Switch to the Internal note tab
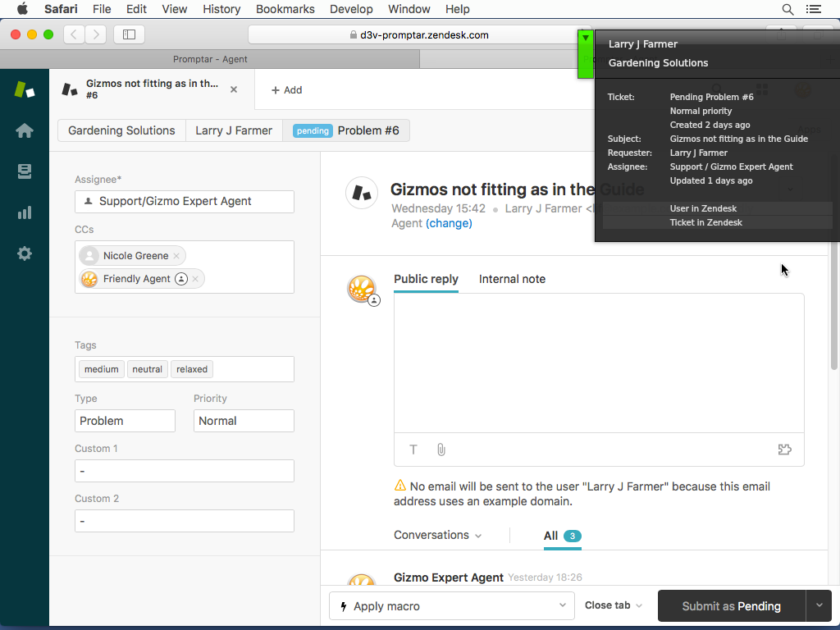This screenshot has width=840, height=630. click(512, 279)
